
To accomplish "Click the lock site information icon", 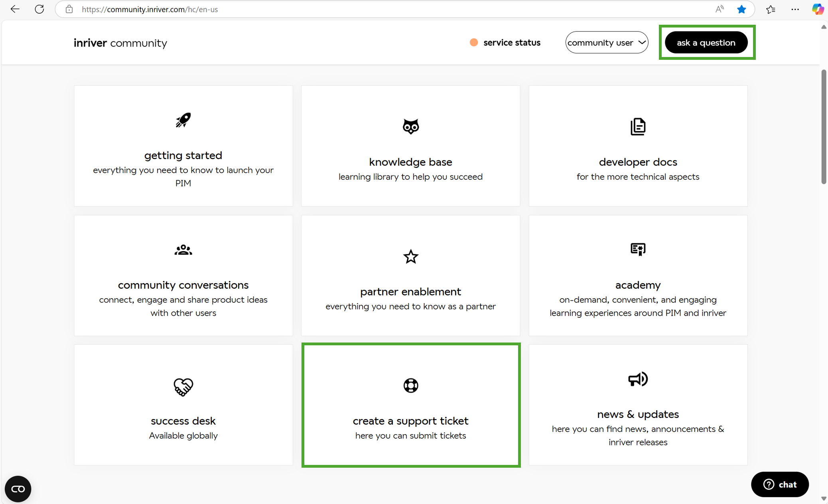I will coord(69,9).
